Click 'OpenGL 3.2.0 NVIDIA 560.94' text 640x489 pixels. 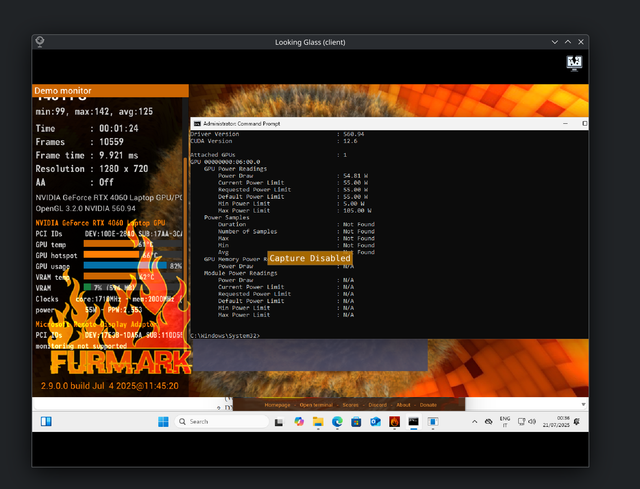pos(85,208)
